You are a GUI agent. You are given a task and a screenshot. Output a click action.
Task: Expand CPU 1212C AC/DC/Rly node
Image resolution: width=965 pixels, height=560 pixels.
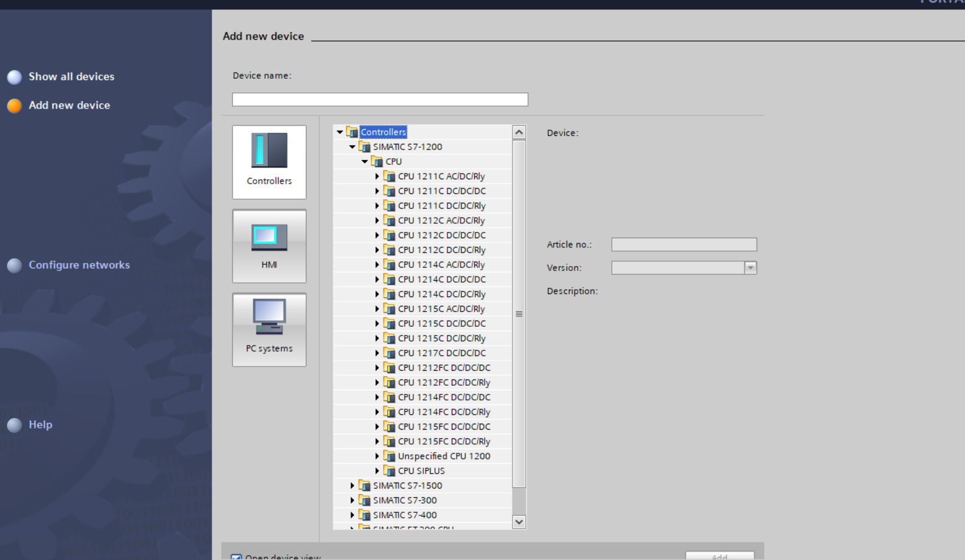(x=377, y=221)
